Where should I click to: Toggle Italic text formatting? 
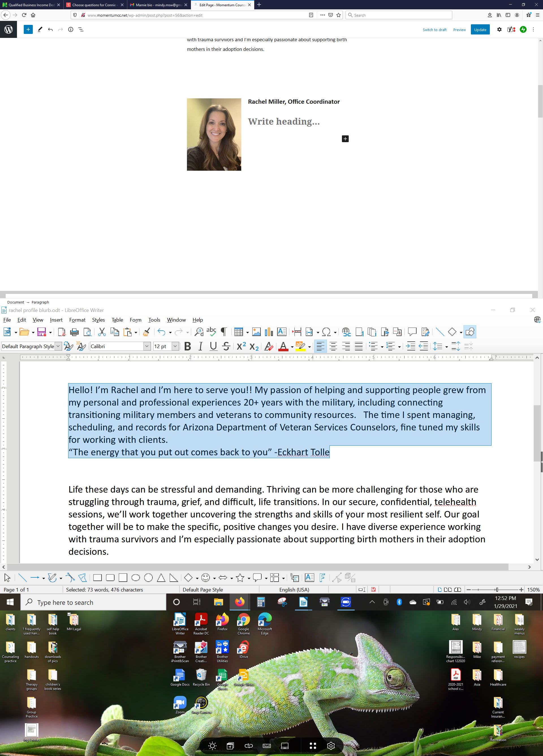click(201, 346)
